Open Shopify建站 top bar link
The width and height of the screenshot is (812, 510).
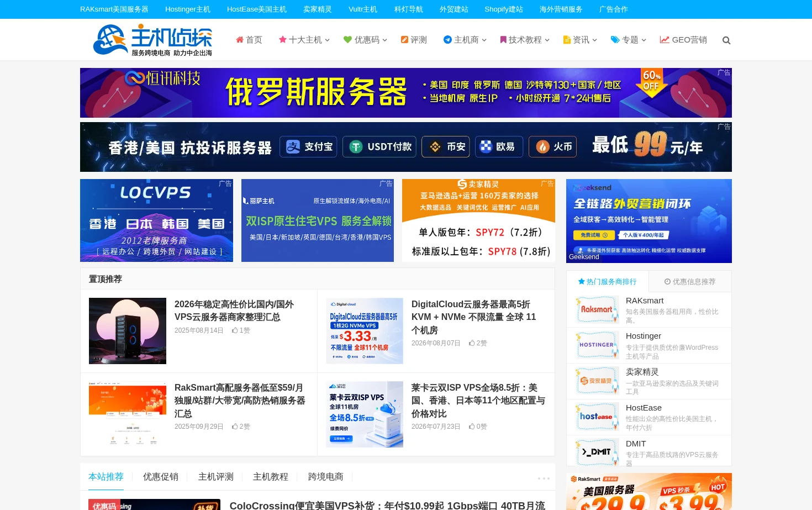504,9
